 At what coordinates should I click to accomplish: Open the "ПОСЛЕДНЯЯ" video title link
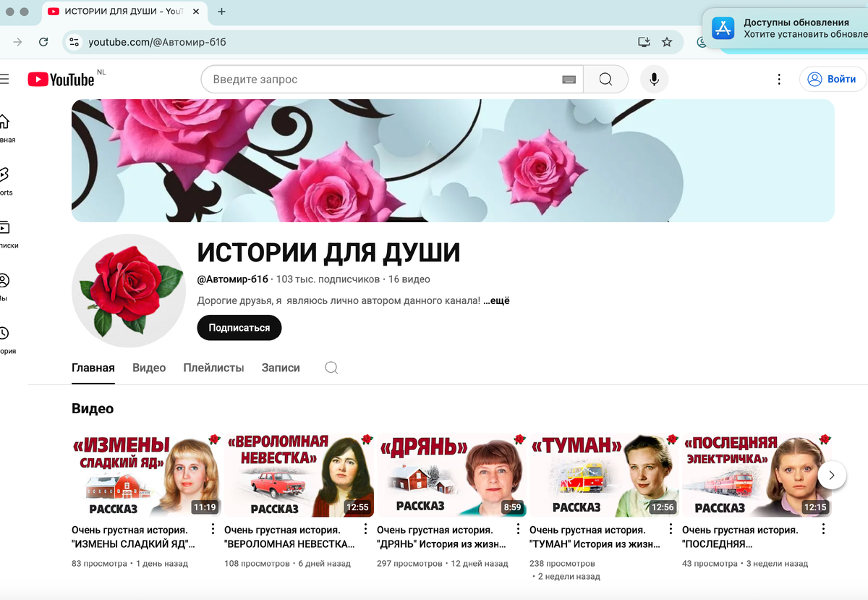pos(741,537)
